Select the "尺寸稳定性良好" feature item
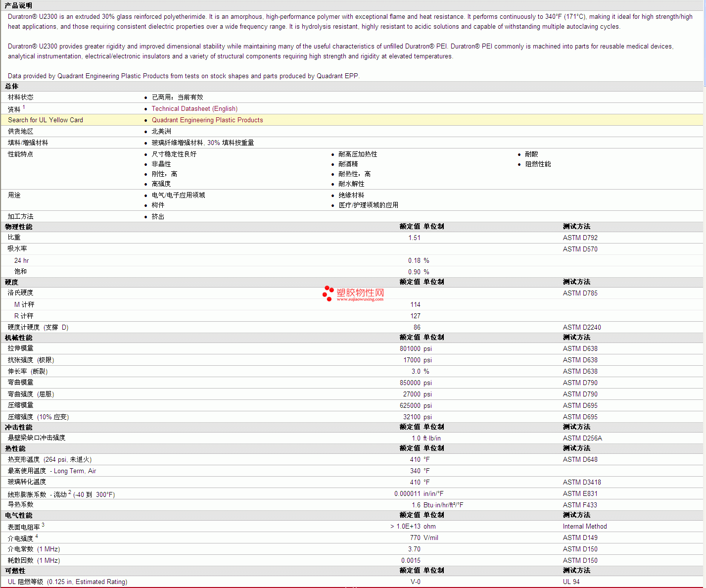 click(174, 154)
